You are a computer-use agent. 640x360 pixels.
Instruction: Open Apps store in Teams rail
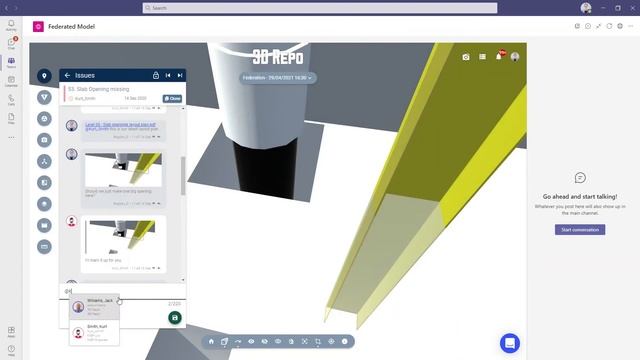11,332
